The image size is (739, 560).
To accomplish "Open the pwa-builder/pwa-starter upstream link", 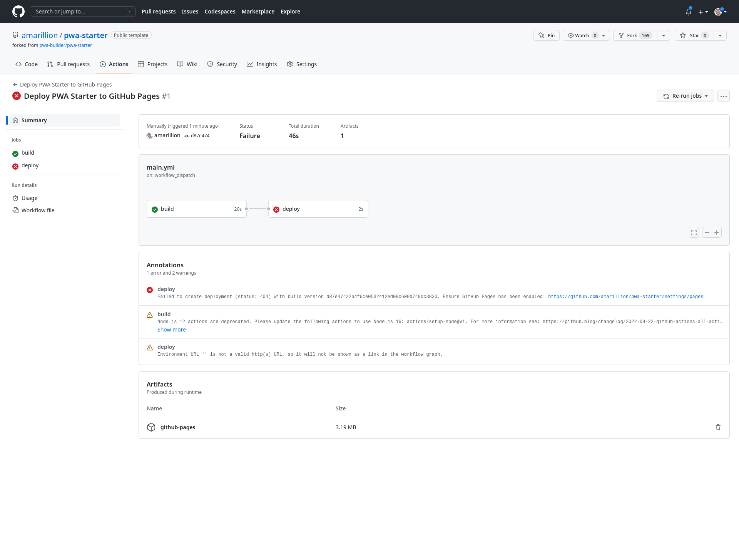I will click(x=66, y=45).
